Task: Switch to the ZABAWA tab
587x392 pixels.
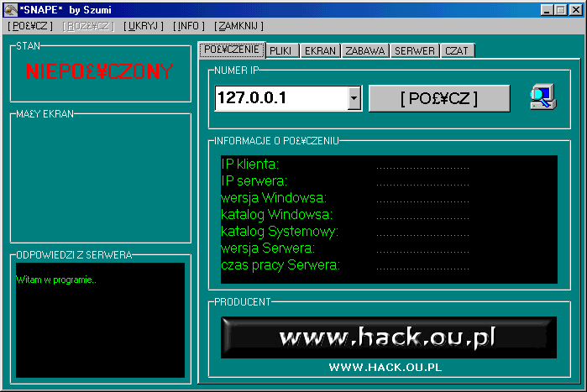Action: (365, 51)
